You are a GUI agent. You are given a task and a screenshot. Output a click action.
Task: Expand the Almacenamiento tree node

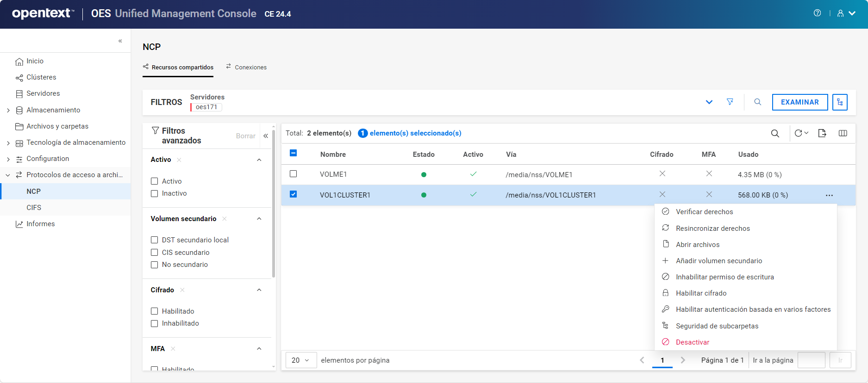click(8, 110)
